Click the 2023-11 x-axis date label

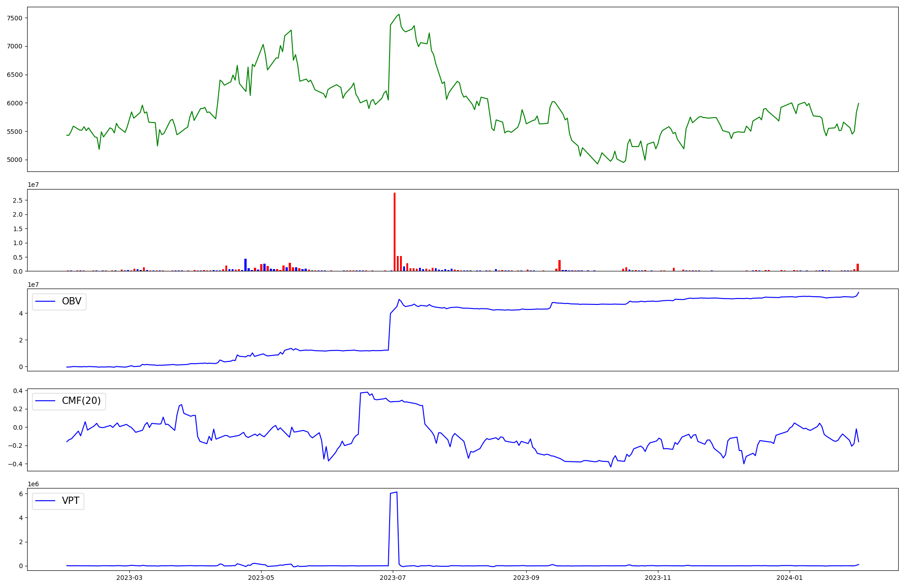coord(658,578)
